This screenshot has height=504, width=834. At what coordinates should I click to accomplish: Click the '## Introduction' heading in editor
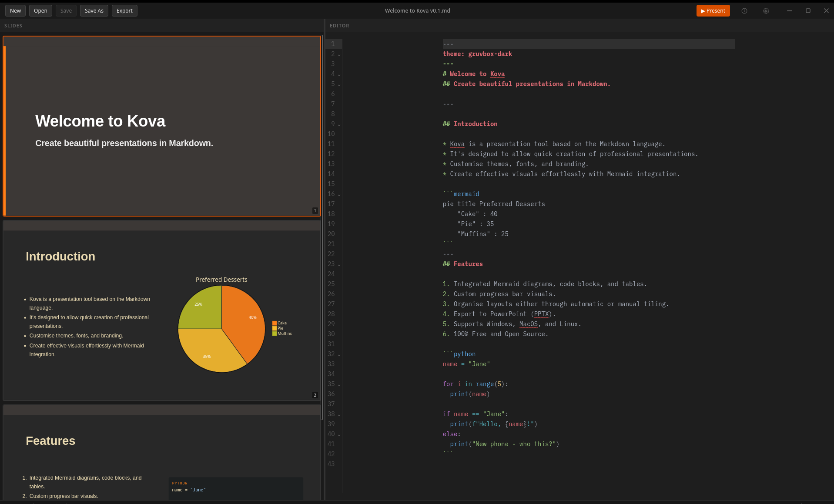[x=470, y=124]
